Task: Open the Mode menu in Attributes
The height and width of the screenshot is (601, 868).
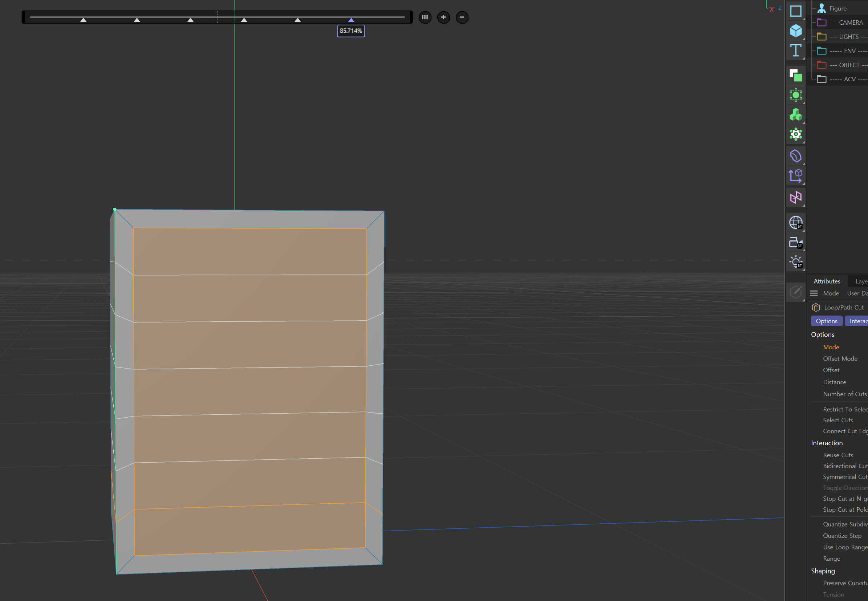Action: [x=831, y=293]
